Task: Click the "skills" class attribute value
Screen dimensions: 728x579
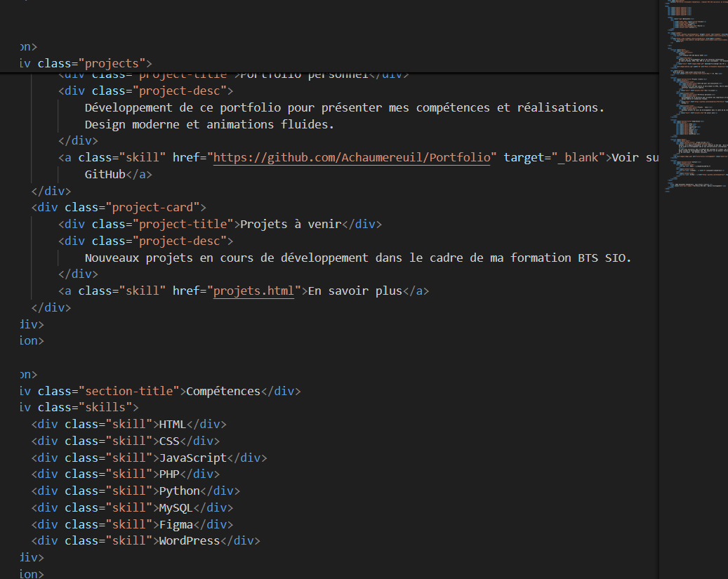Action: [x=108, y=408]
